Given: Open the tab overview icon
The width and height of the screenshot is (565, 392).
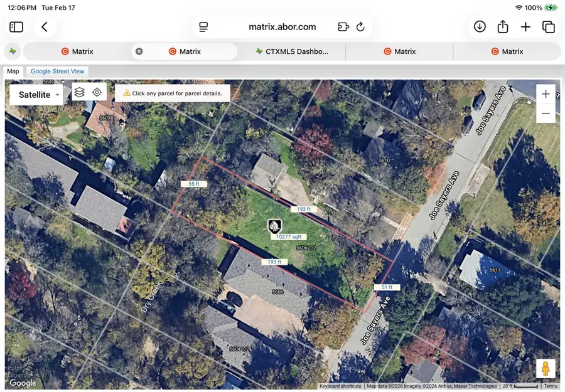Looking at the screenshot, I should (x=549, y=27).
